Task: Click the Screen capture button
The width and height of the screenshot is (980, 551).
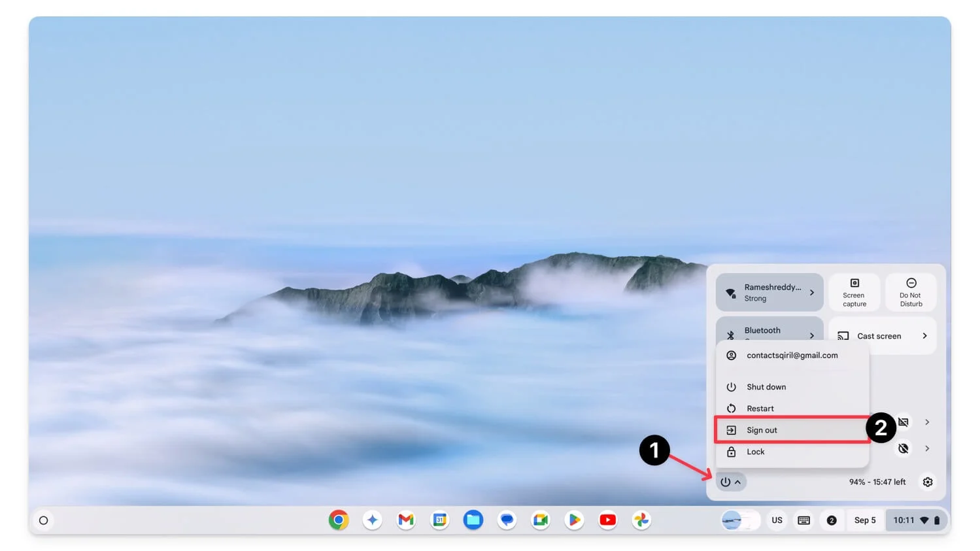Action: click(854, 292)
